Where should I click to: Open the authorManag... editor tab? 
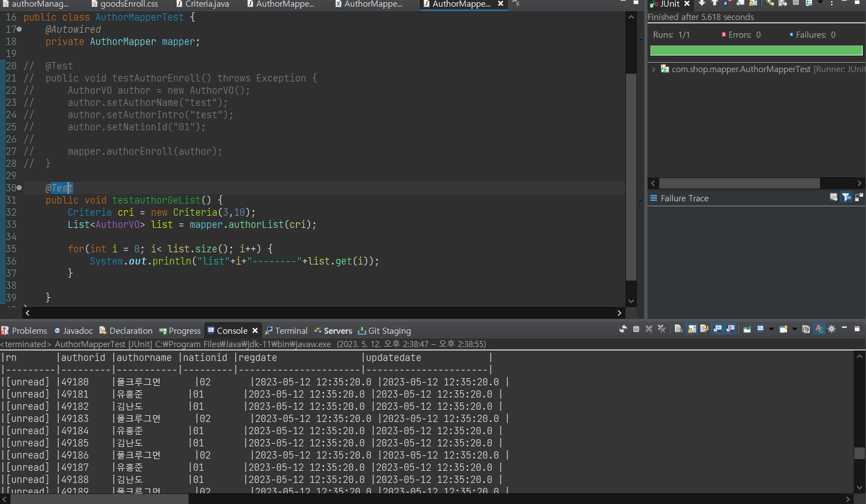[x=35, y=4]
